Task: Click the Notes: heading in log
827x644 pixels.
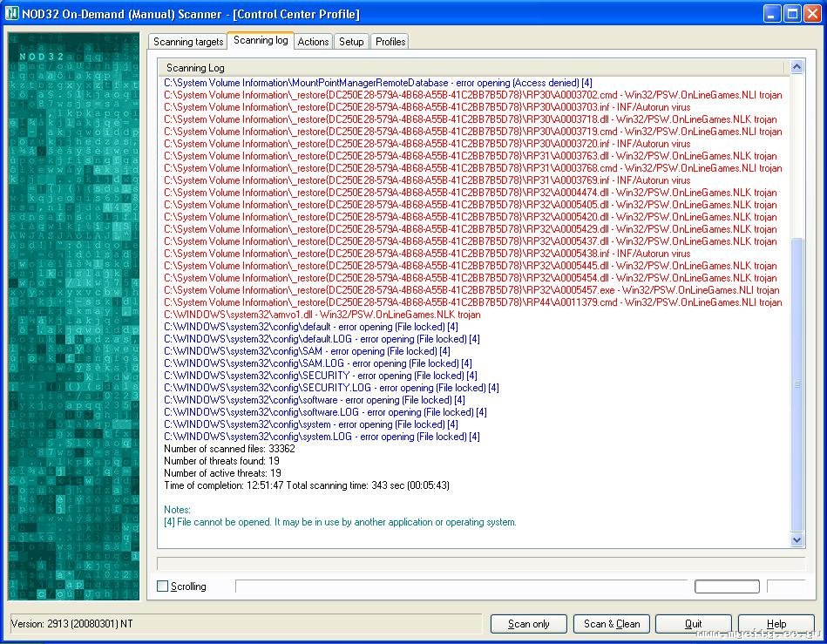Action: tap(177, 510)
